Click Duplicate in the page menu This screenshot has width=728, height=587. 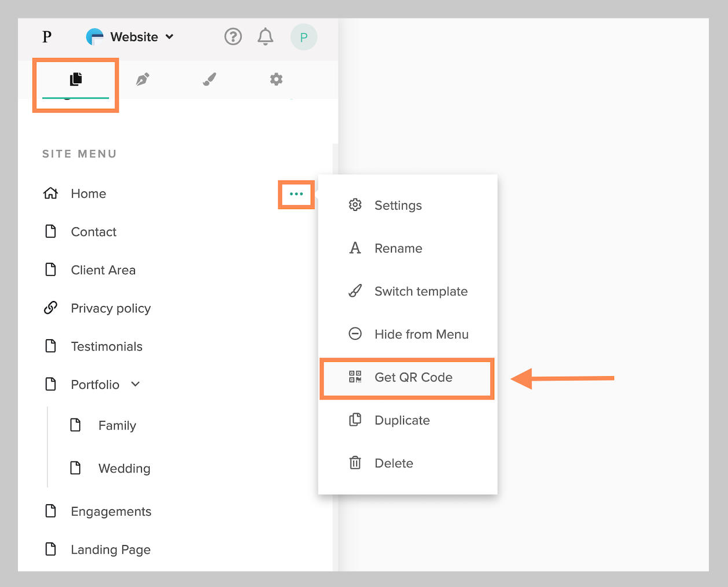(x=402, y=420)
